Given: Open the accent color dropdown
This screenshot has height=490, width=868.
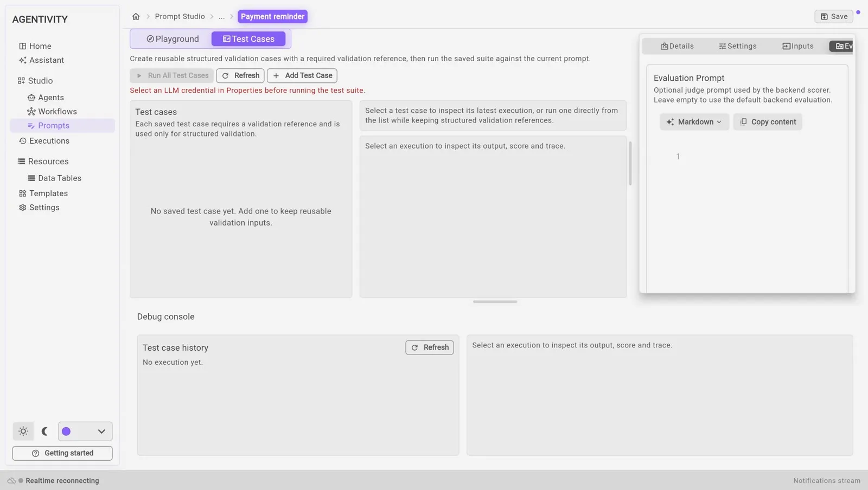Looking at the screenshot, I should coord(85,431).
